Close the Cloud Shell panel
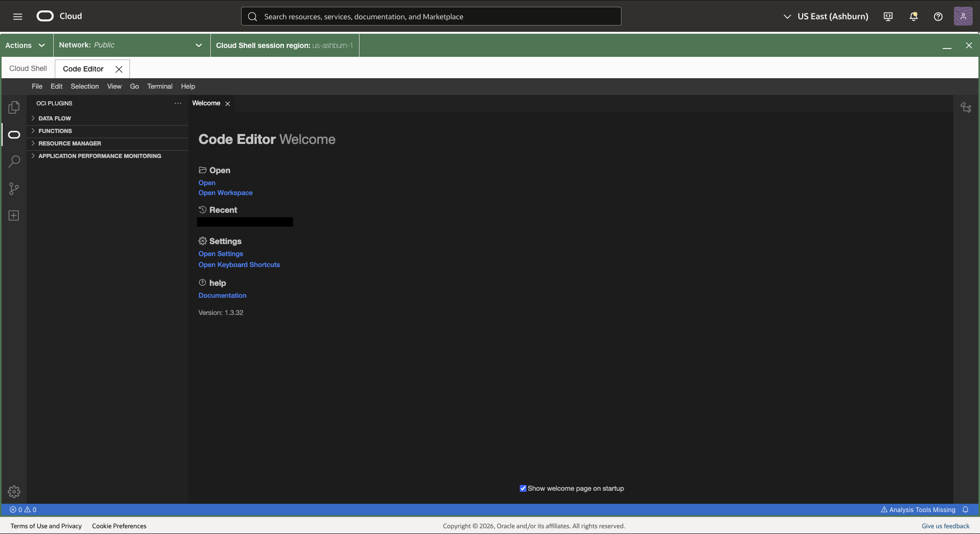980x534 pixels. (969, 45)
